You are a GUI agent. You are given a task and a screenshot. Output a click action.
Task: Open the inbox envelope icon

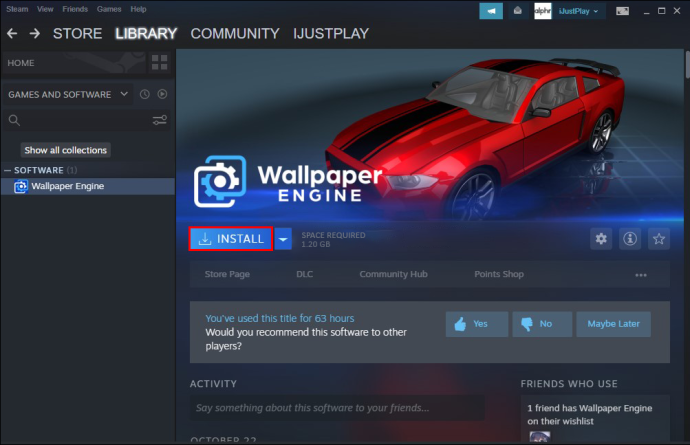(x=518, y=11)
